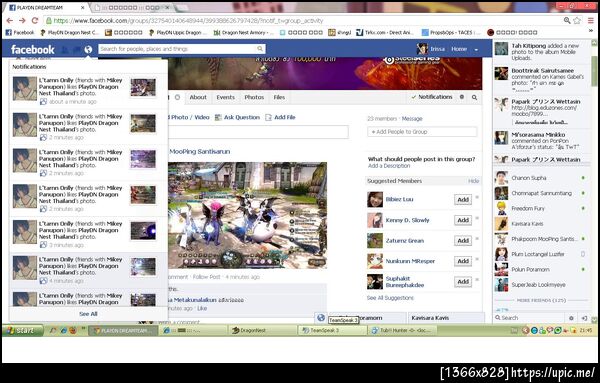Click the chat Search field
The image size is (600, 383).
tap(532, 318)
